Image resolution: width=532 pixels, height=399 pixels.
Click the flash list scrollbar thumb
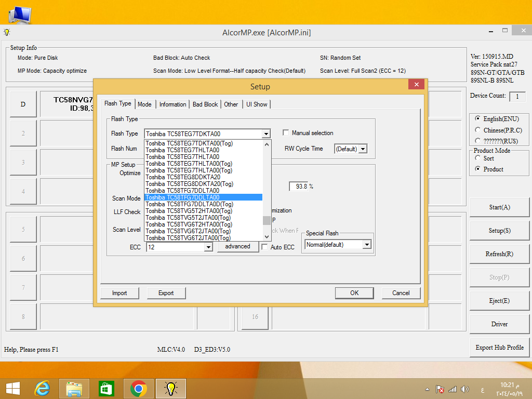point(267,220)
